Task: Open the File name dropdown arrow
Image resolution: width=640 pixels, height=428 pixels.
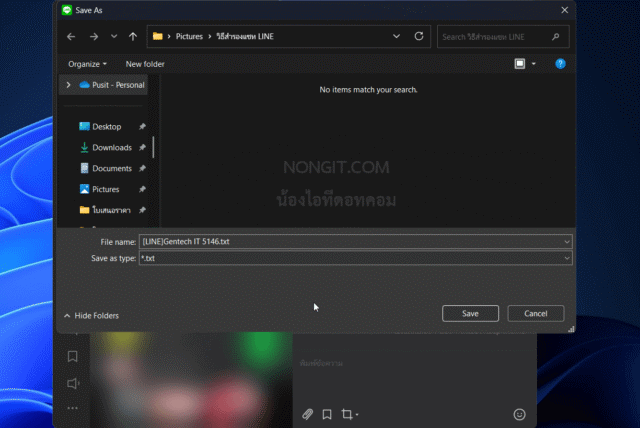Action: pyautogui.click(x=567, y=242)
